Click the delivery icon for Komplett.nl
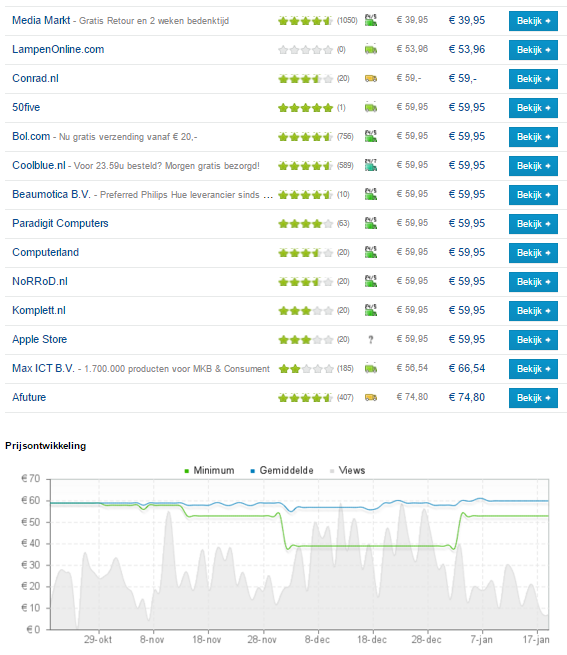 pos(371,310)
